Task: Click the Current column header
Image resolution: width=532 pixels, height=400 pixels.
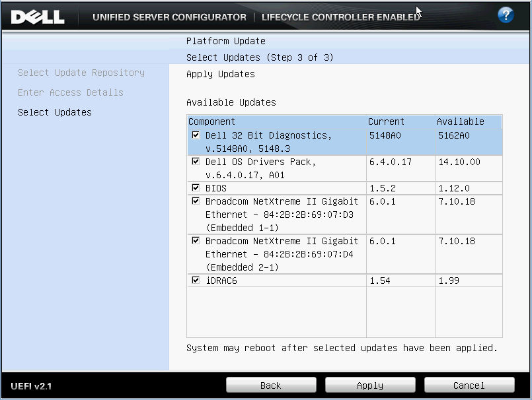Action: click(x=400, y=121)
